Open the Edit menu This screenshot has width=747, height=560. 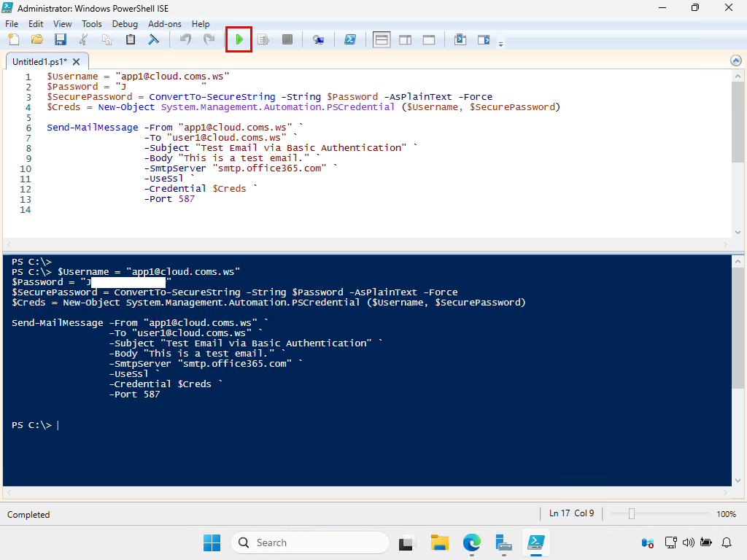36,24
